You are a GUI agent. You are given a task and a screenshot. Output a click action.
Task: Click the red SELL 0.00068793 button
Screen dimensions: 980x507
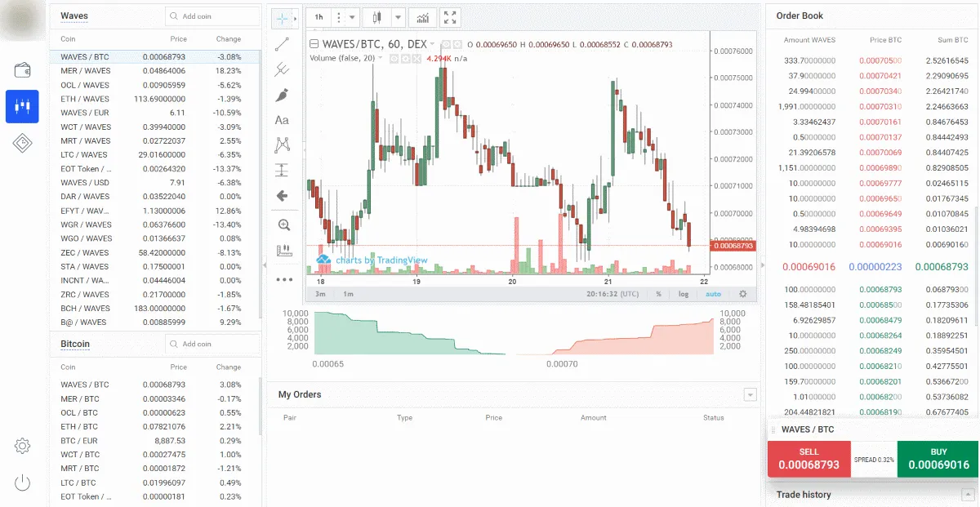pos(808,460)
